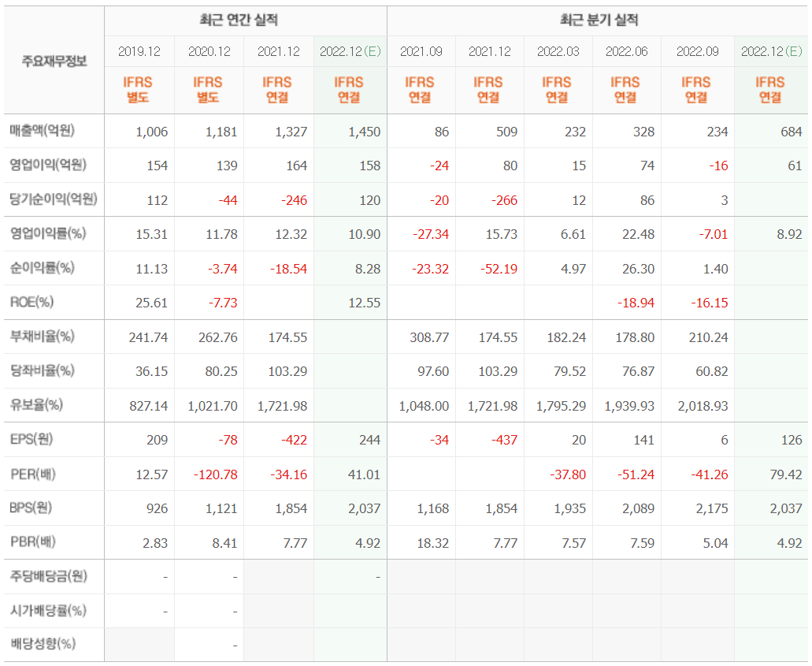Select the PBR(배) row label
This screenshot has width=812, height=666.
pos(32,542)
